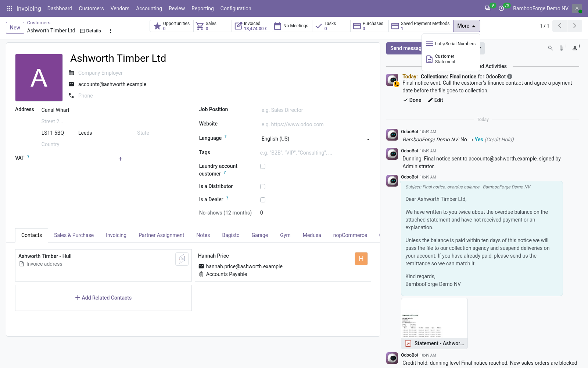Image resolution: width=588 pixels, height=368 pixels.
Task: Switch to the Invoicing tab
Action: pos(116,235)
